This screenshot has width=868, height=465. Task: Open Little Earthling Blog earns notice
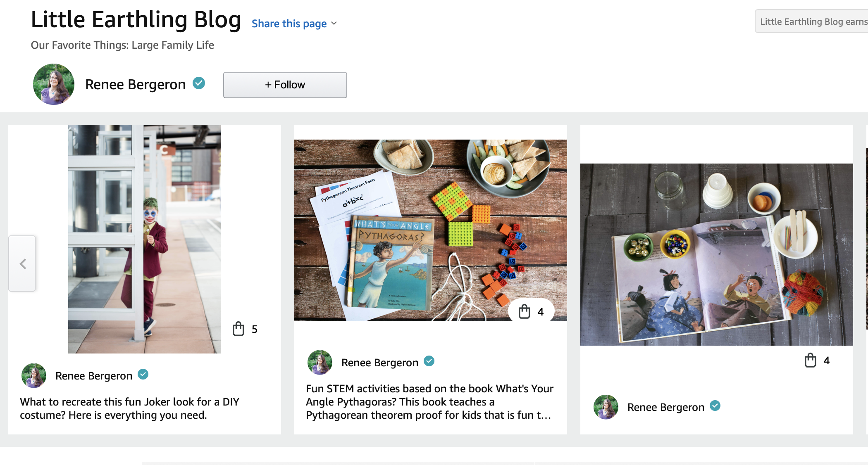[812, 21]
